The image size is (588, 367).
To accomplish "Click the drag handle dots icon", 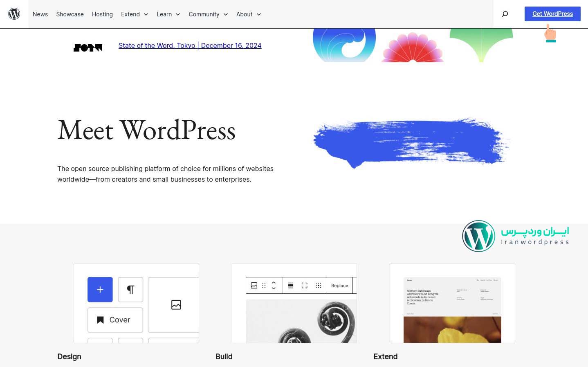I will pos(264,286).
